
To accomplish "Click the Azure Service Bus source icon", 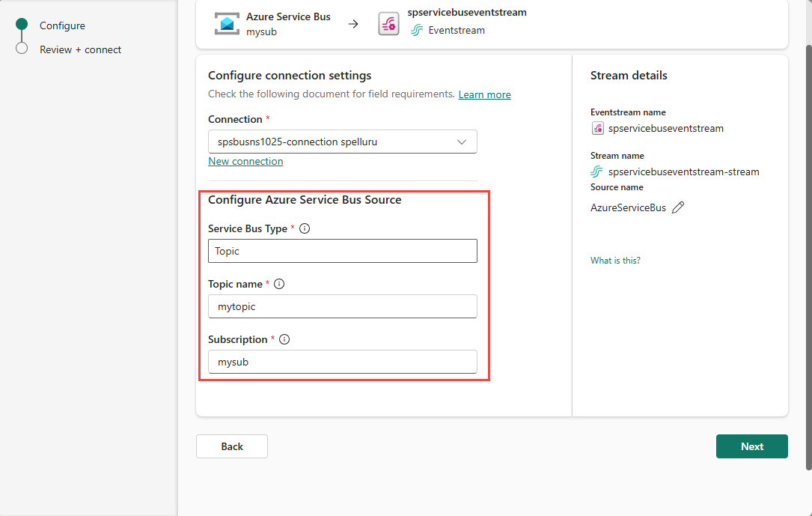I will click(x=227, y=23).
